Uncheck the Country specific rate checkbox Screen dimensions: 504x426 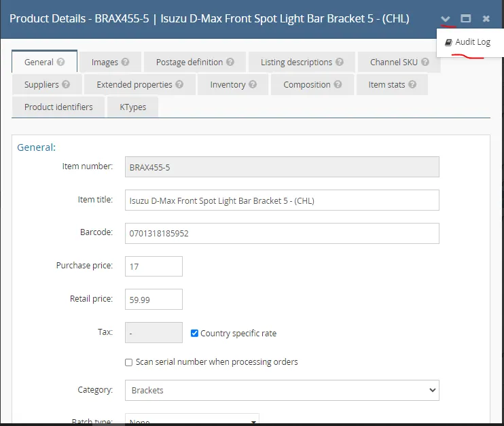194,333
